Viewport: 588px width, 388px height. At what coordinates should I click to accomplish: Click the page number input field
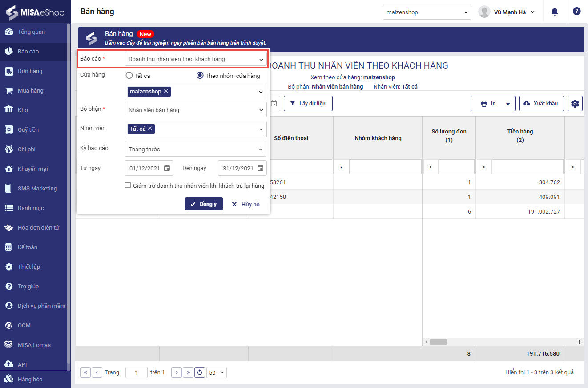coord(137,372)
